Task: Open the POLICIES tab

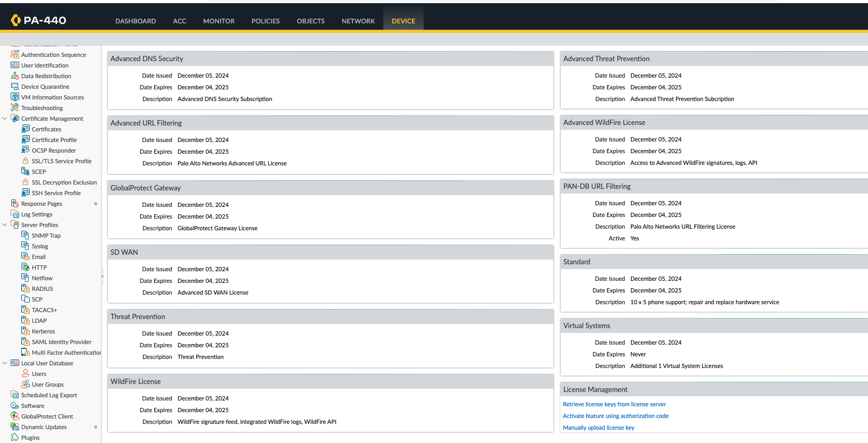Action: click(x=265, y=21)
